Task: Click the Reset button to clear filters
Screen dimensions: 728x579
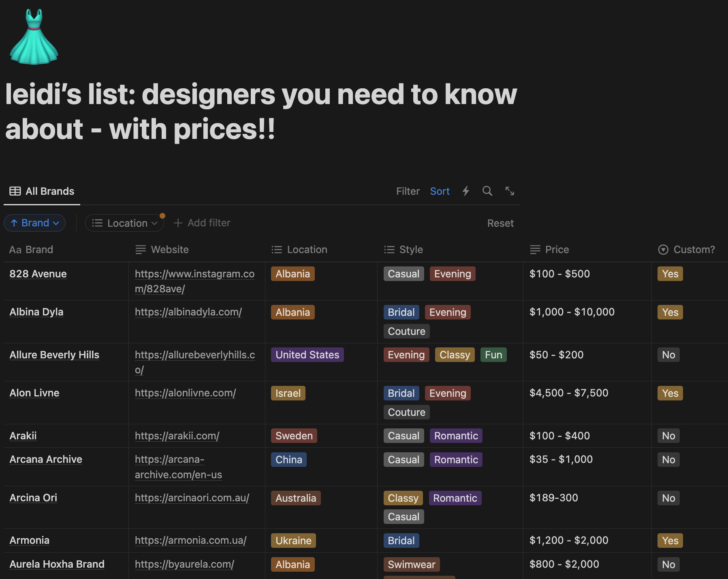Action: [x=501, y=223]
